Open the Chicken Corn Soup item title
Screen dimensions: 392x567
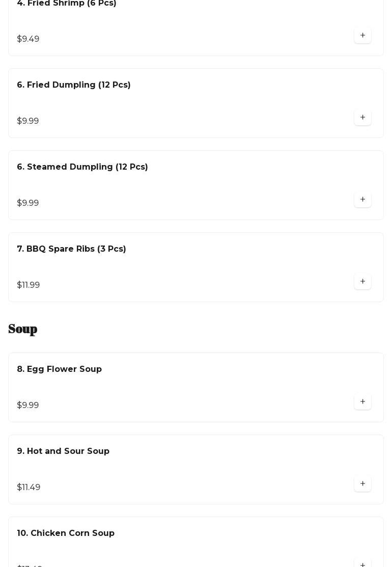coord(66,533)
